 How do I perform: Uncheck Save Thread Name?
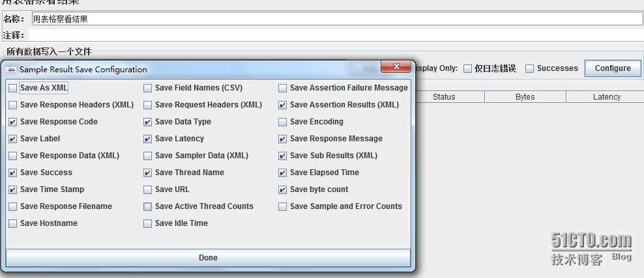click(147, 173)
